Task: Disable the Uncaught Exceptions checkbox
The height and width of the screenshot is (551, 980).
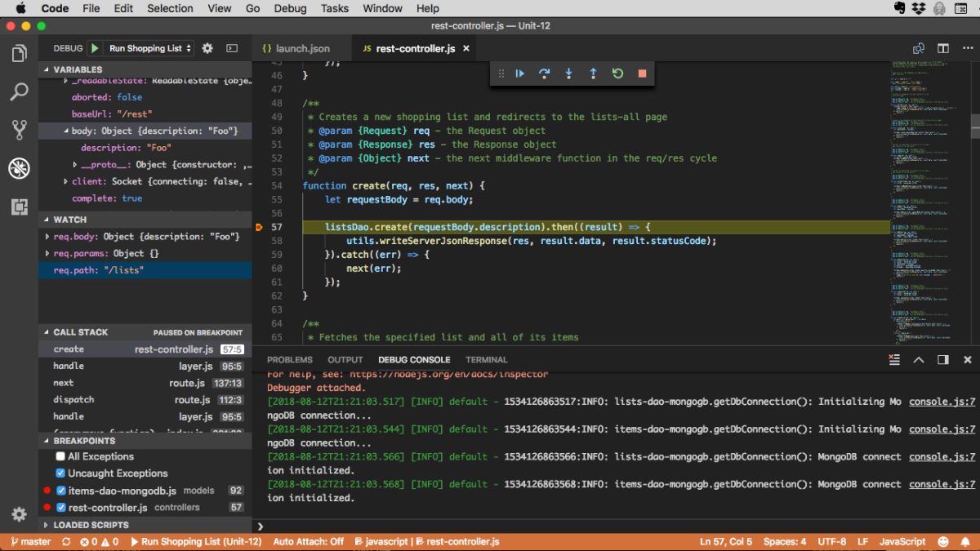Action: [60, 473]
